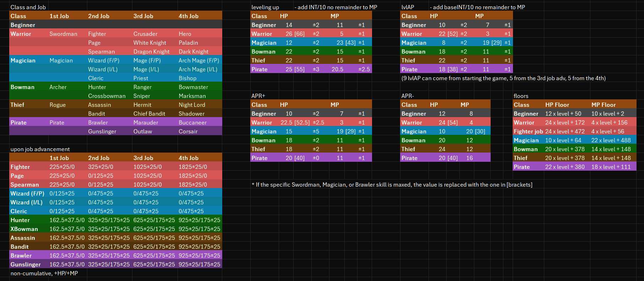Click the "APR+" table heading cell
Viewport: 644px width, 281px height.
[258, 96]
